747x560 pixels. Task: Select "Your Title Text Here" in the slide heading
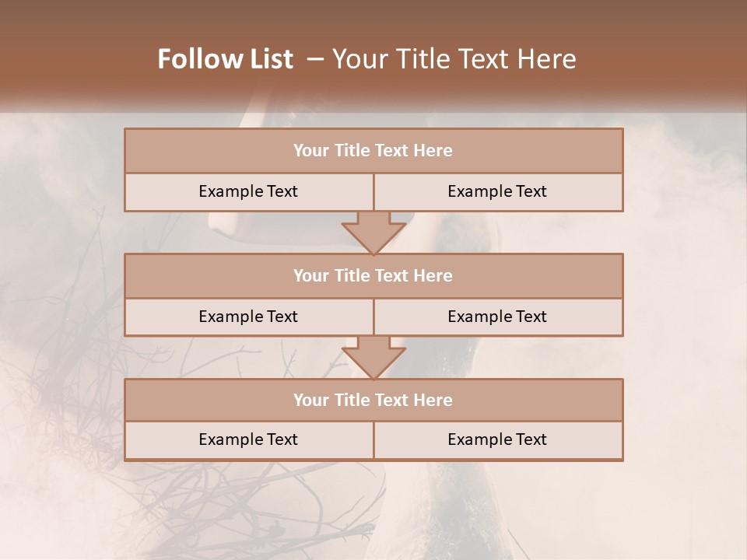tap(454, 59)
